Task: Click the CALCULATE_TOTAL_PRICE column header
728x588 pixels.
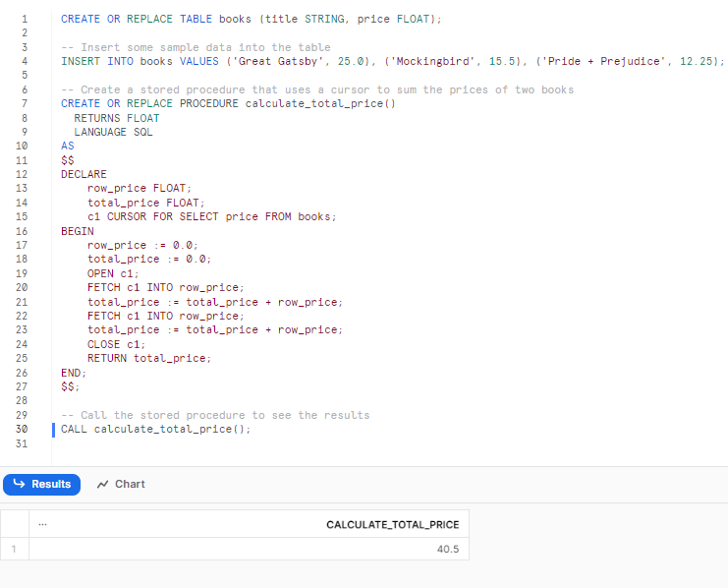Action: tap(392, 525)
